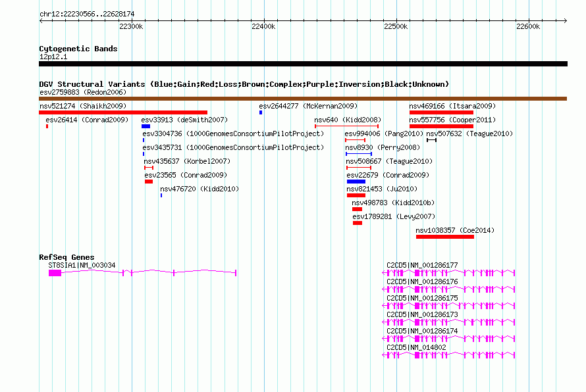The width and height of the screenshot is (586, 392).
Task: Open esv994006 (Pang2010) variant label
Action: 384,134
